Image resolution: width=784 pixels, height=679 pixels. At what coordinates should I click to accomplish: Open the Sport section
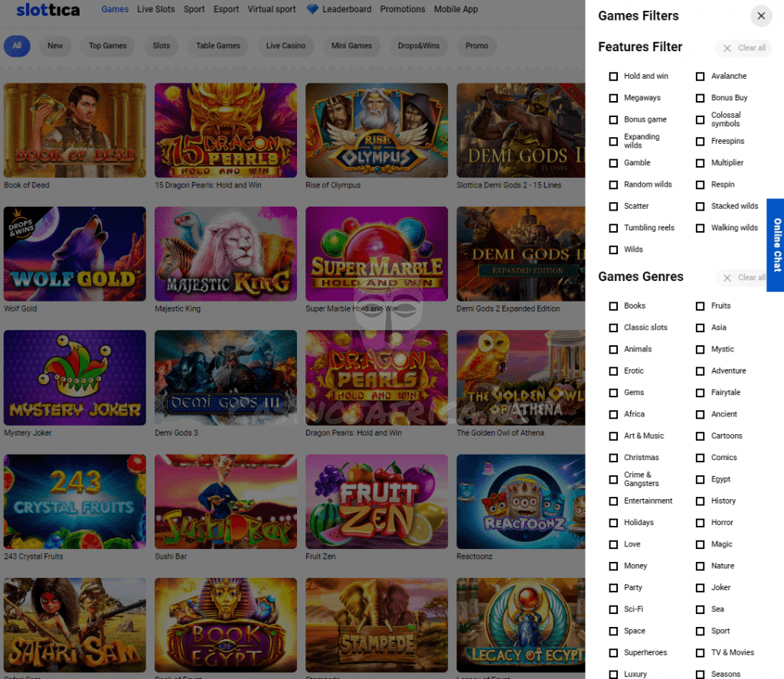[194, 9]
